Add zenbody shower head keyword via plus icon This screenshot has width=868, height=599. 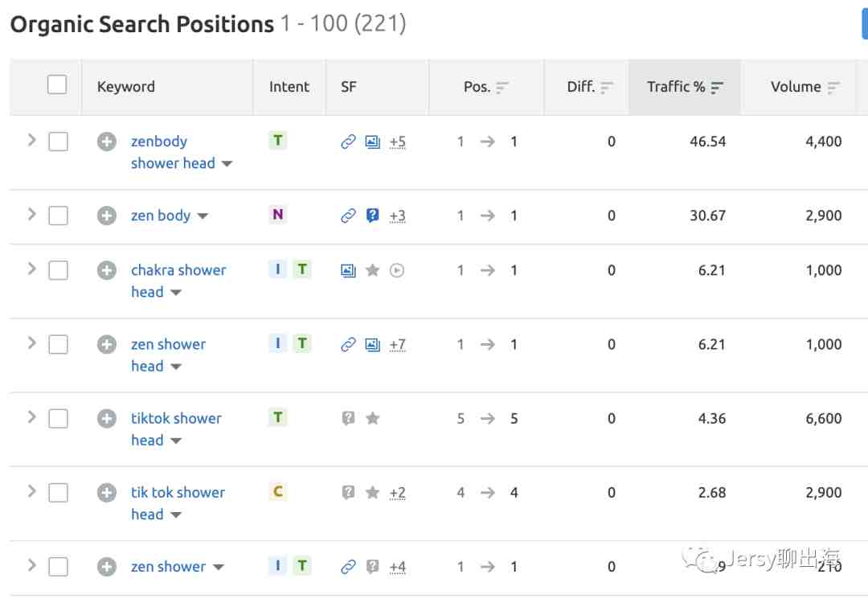coord(107,142)
